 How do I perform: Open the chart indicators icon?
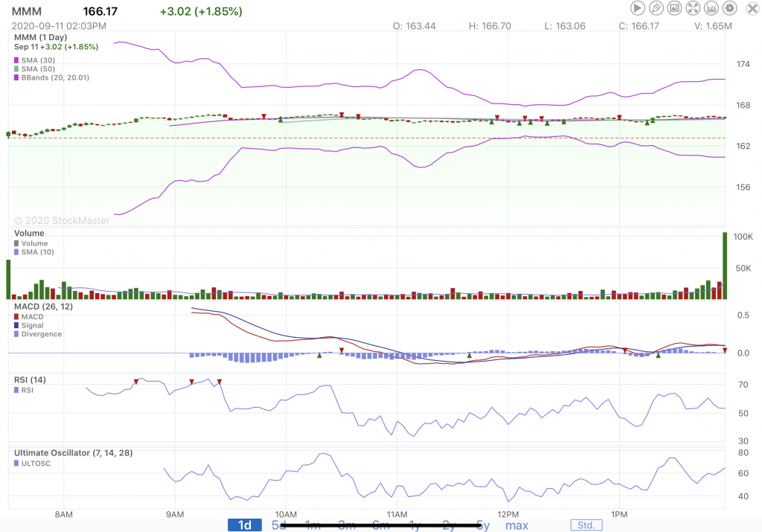(711, 8)
